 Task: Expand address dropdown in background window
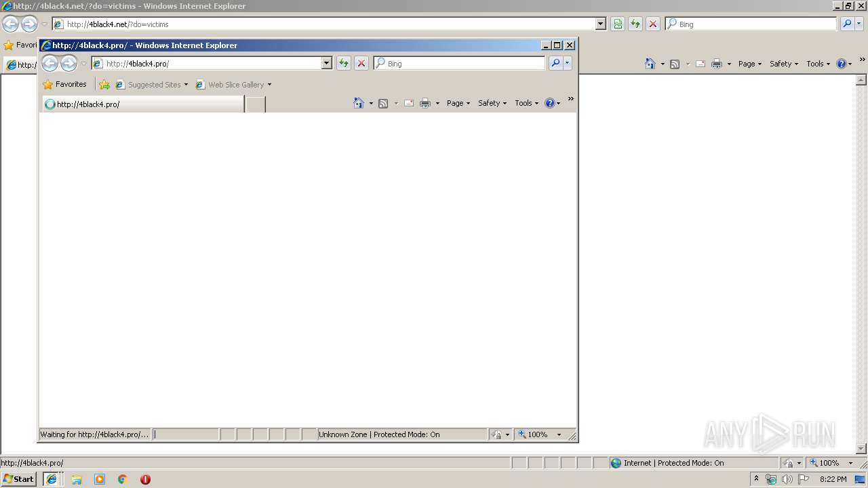click(x=601, y=24)
